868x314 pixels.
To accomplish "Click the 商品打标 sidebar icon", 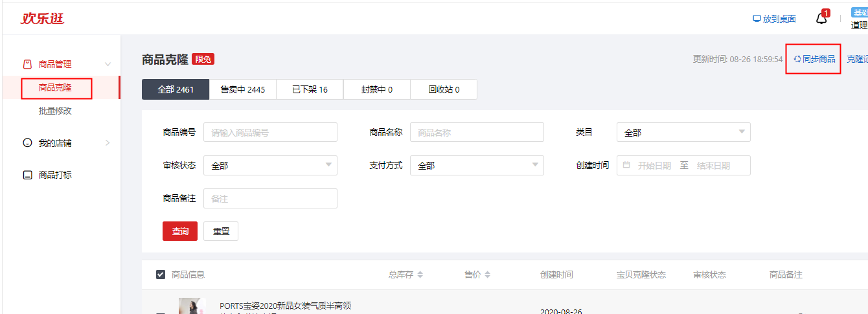I will 27,175.
